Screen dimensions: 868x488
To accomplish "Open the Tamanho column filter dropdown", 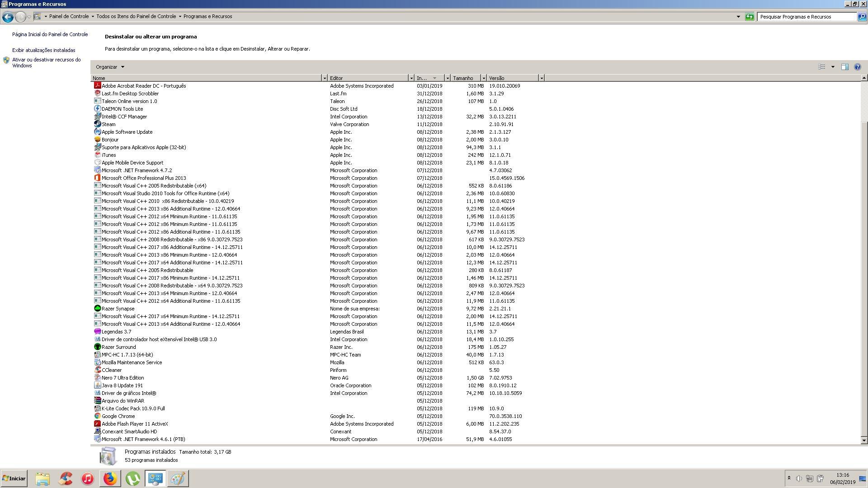I will (483, 78).
